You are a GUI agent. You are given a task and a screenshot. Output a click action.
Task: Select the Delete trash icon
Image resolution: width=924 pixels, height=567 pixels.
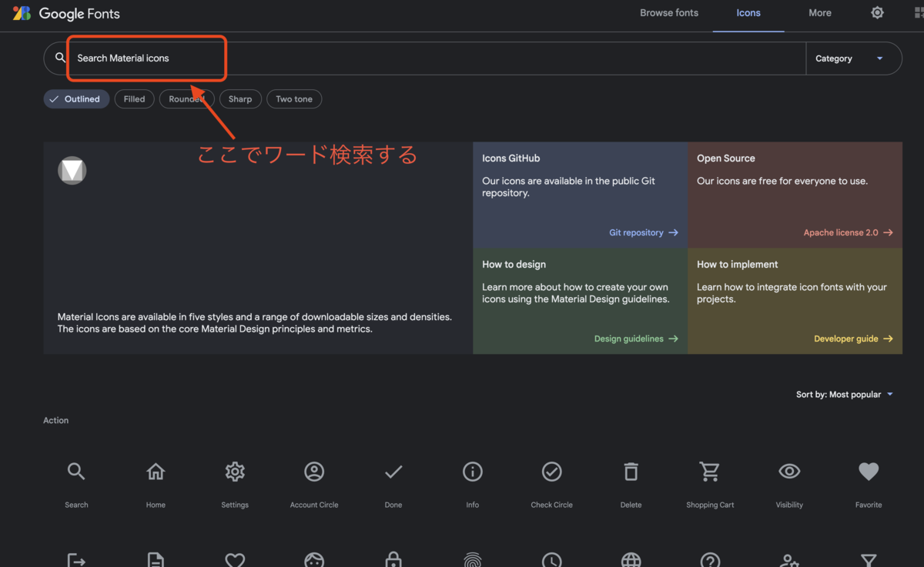631,472
